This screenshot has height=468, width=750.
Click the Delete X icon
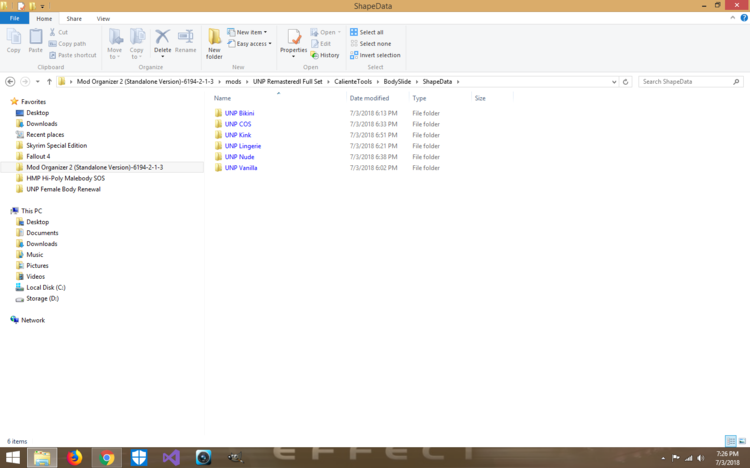(x=162, y=36)
